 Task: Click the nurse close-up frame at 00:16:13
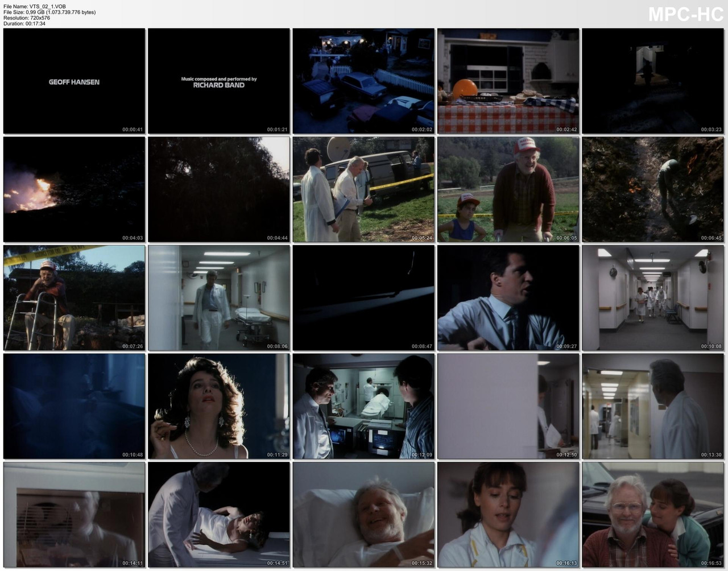coord(508,515)
